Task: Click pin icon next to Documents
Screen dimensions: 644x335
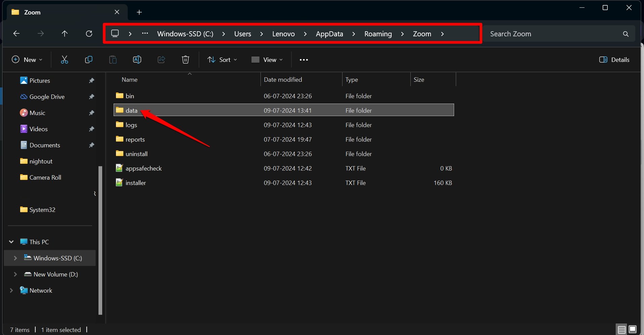Action: point(91,145)
